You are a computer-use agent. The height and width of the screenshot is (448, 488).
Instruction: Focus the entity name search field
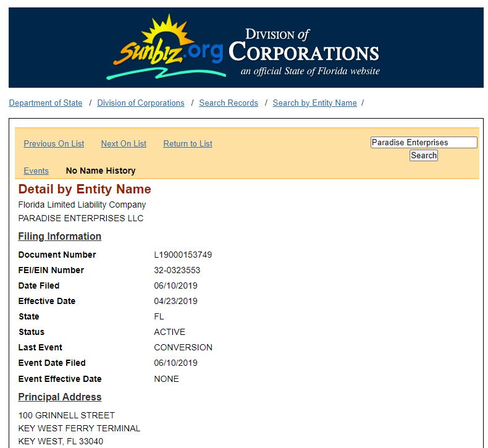[x=423, y=142]
